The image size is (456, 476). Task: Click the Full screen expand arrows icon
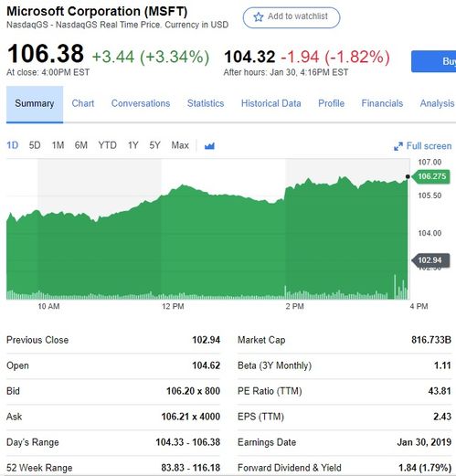pos(398,146)
